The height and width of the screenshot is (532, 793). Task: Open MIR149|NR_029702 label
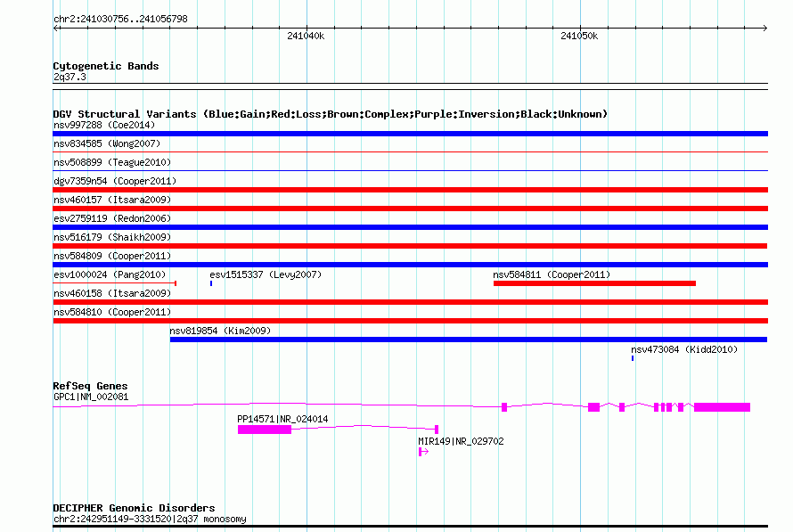pyautogui.click(x=461, y=441)
